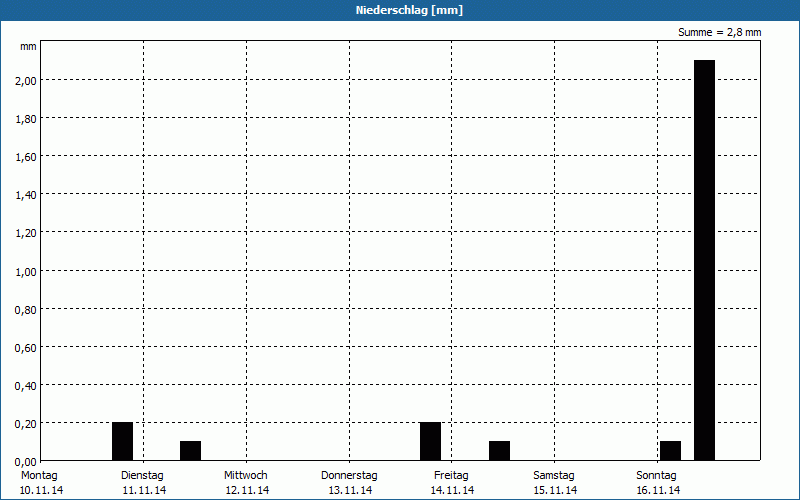This screenshot has height=500, width=800.
Task: Click the date '16.11.14'
Action: tap(658, 490)
